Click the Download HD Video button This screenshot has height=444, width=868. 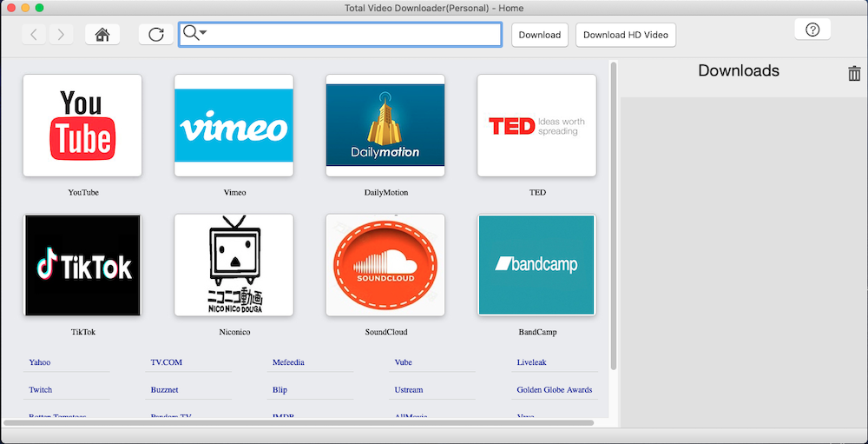(626, 35)
